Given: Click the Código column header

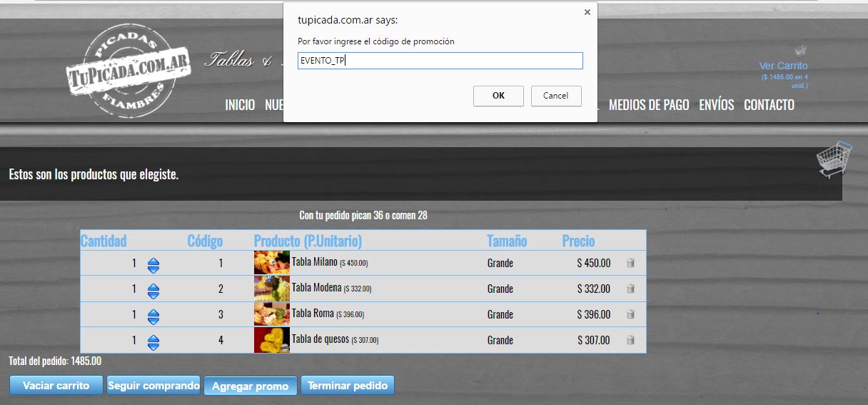Looking at the screenshot, I should click(x=205, y=241).
